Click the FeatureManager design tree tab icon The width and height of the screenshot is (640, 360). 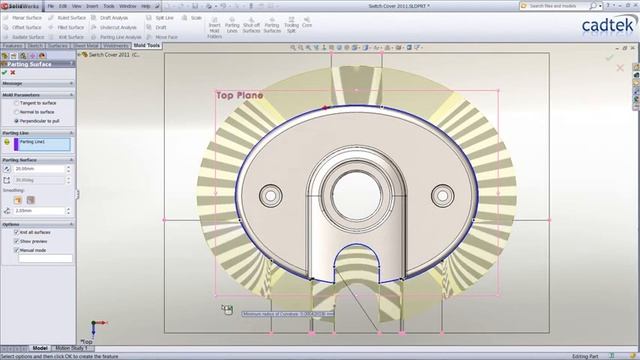(5, 56)
